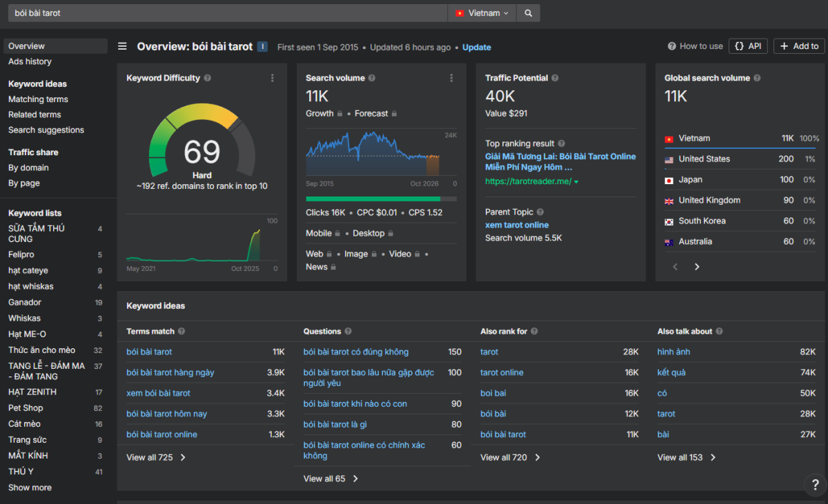
Task: Click the info badge beside keyword title
Action: pos(262,47)
